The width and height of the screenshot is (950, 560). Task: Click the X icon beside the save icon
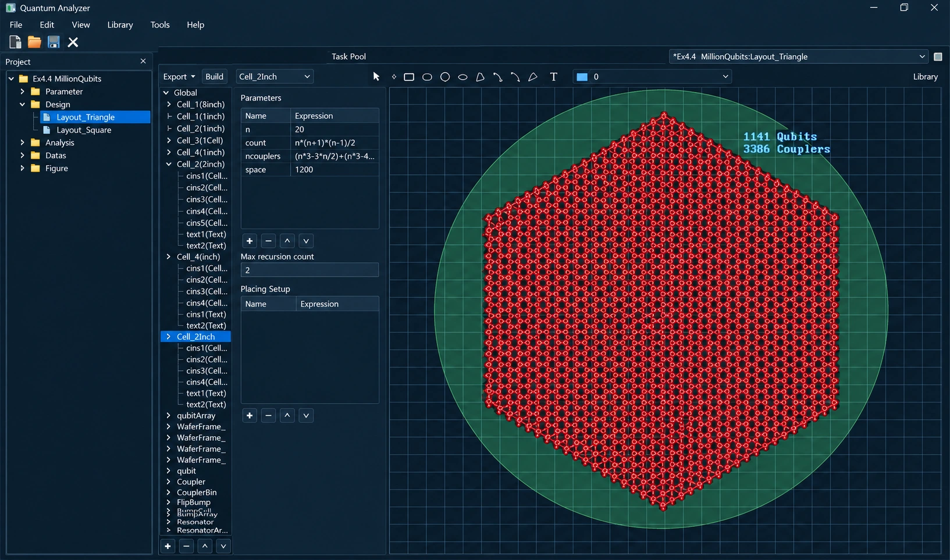coord(73,42)
